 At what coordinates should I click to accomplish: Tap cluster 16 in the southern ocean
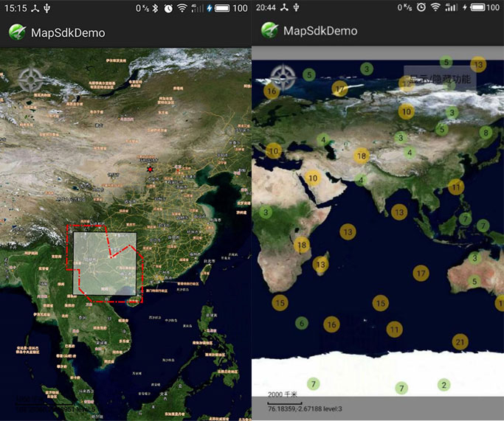(x=332, y=324)
